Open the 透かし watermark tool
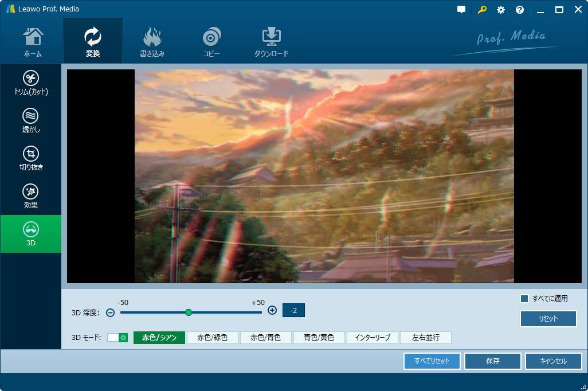 pos(31,120)
